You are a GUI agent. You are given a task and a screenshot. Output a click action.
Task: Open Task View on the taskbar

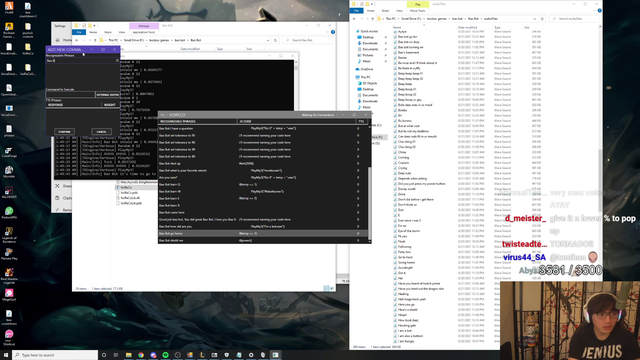(x=116, y=355)
